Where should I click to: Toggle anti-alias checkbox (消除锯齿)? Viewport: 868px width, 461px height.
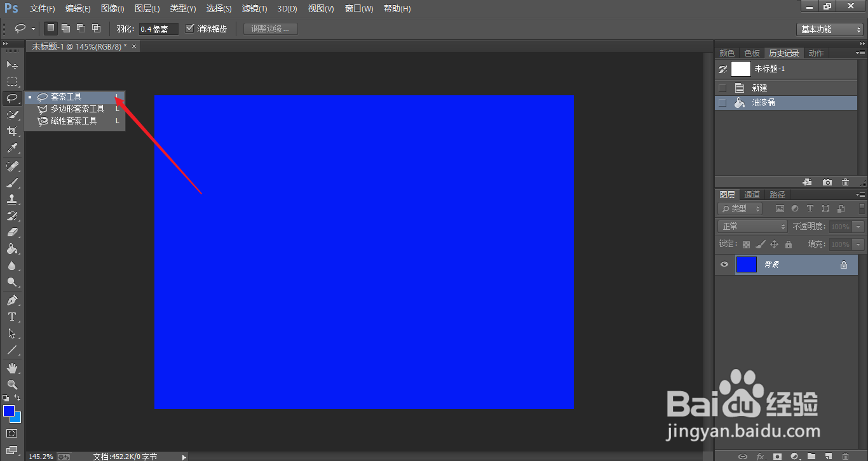(189, 29)
